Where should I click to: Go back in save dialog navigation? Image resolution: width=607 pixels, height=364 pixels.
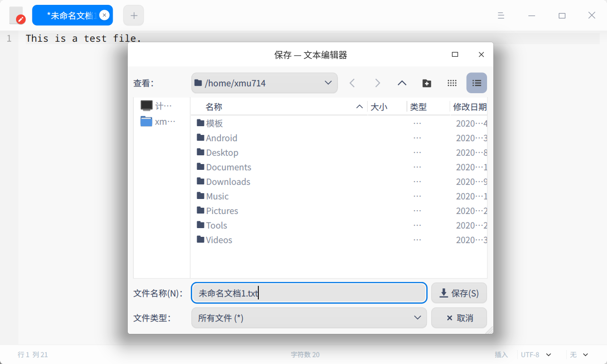[353, 83]
